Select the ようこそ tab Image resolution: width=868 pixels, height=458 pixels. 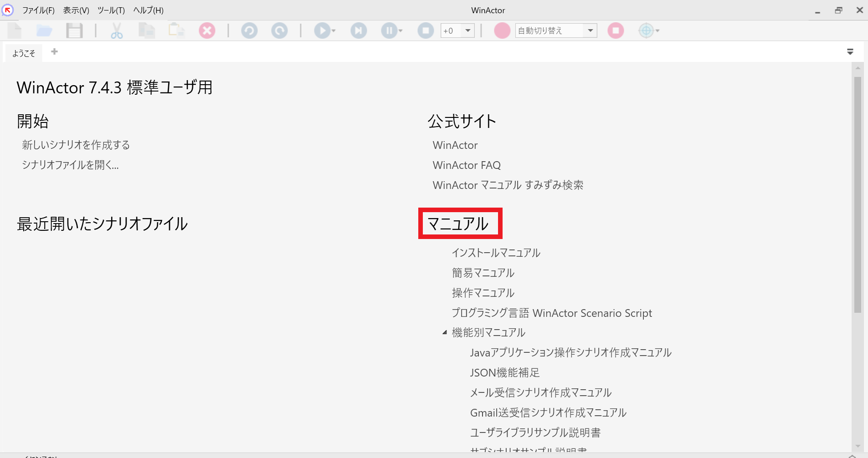click(x=24, y=53)
